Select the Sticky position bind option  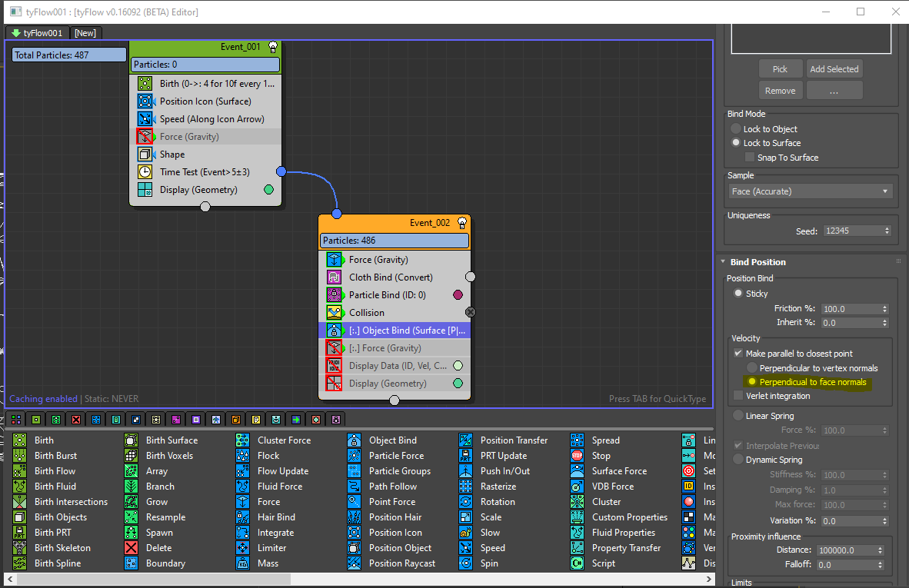(x=738, y=293)
